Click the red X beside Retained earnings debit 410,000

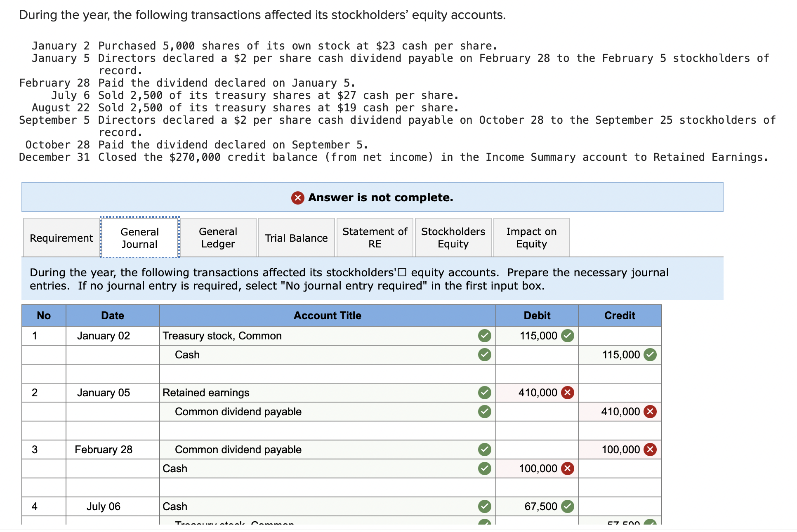[568, 393]
